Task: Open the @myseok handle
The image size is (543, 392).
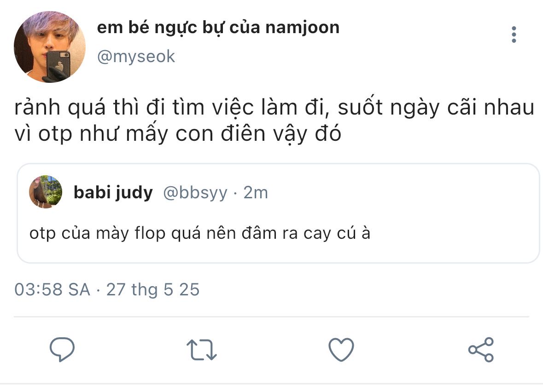Action: coord(136,57)
